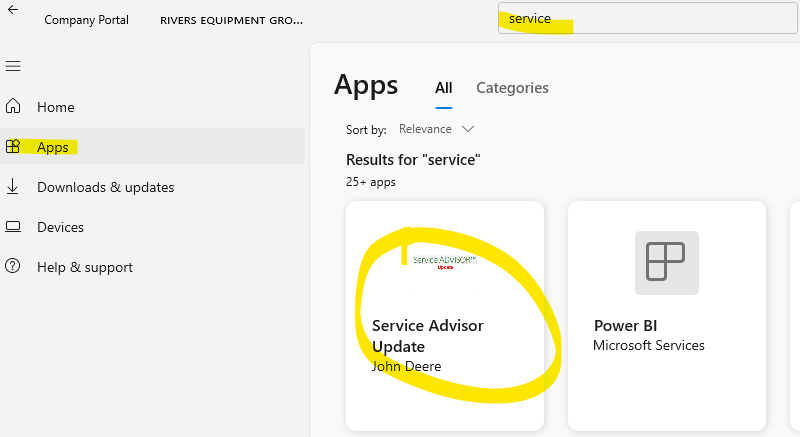The height and width of the screenshot is (437, 800).
Task: Switch to the Categories tab
Action: pos(512,88)
